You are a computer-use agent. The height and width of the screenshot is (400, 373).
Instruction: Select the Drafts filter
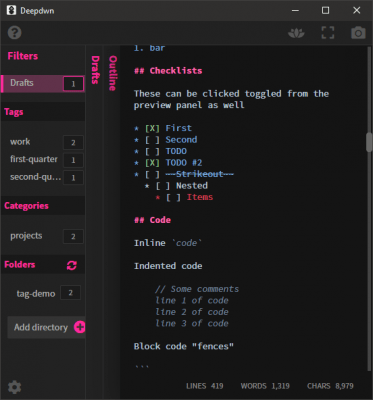click(43, 83)
